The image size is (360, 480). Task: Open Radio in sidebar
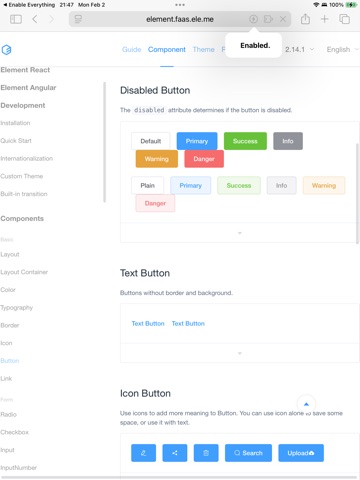[8, 414]
